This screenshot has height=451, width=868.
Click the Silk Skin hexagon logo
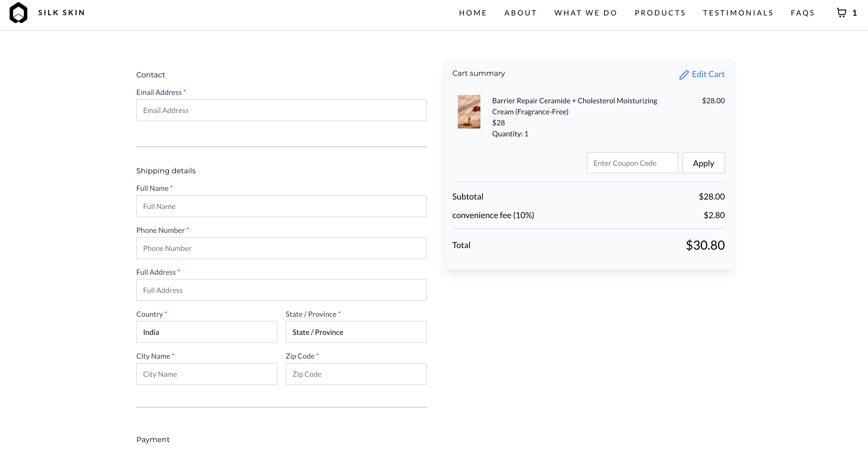tap(19, 13)
